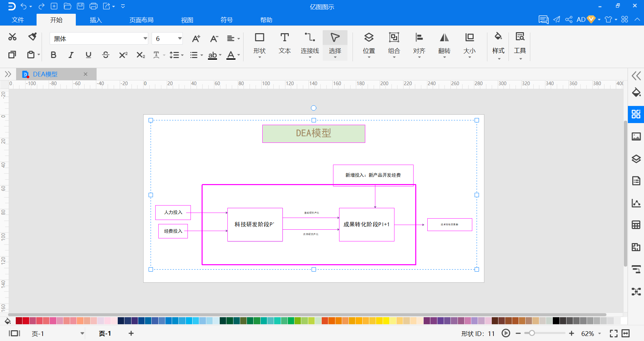Click the New document plus icon
644x341 pixels.
coord(54,6)
